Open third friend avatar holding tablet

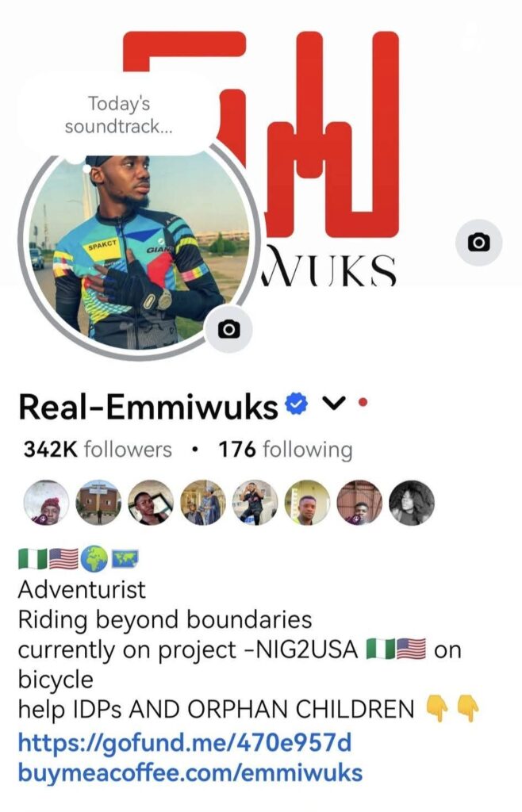click(151, 503)
